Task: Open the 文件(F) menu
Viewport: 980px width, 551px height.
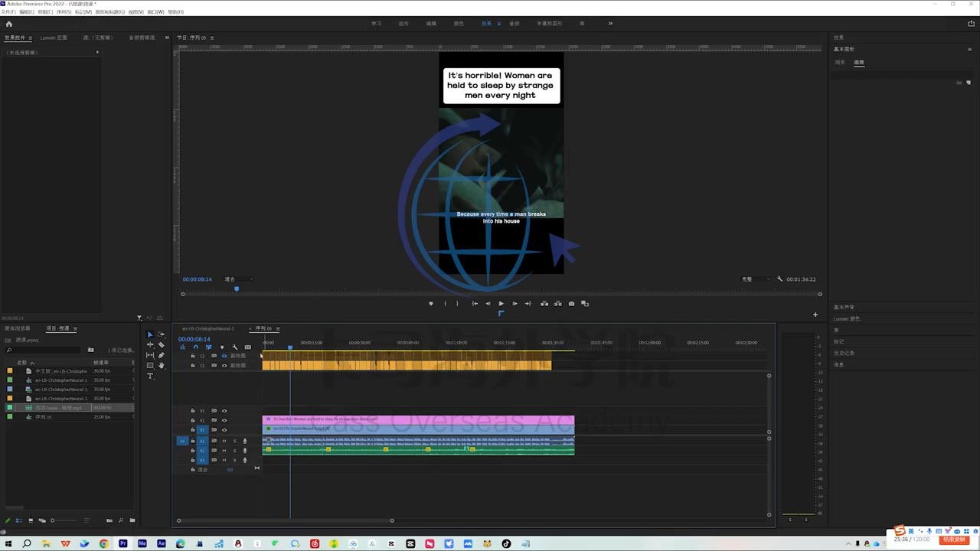Action: (x=8, y=12)
